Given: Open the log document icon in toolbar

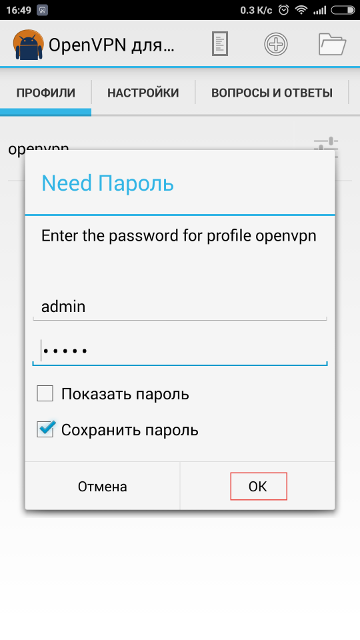Looking at the screenshot, I should click(x=220, y=44).
